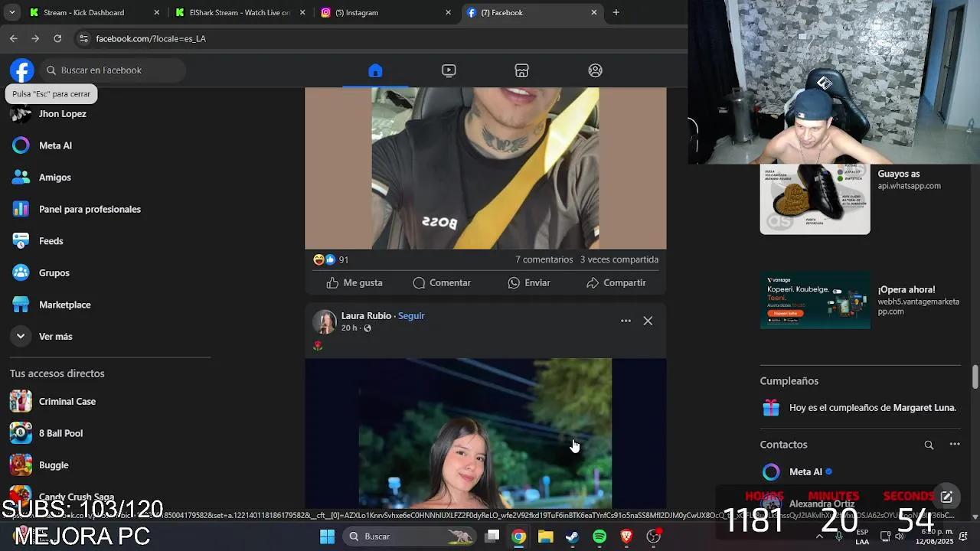View site information icon in address bar

pyautogui.click(x=84, y=38)
